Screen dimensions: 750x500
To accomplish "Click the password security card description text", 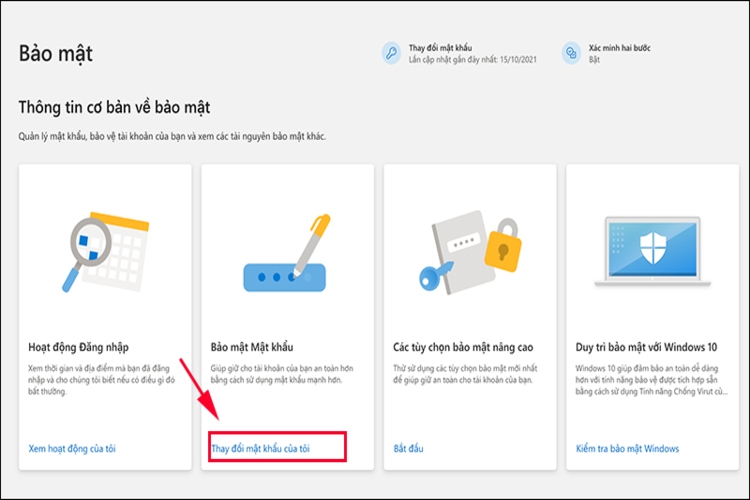I will [x=282, y=374].
